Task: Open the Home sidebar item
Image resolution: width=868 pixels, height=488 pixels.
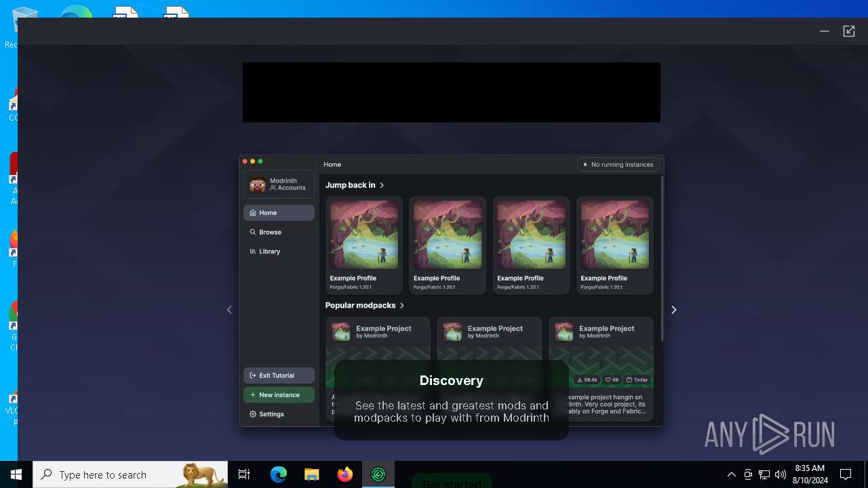Action: (279, 213)
